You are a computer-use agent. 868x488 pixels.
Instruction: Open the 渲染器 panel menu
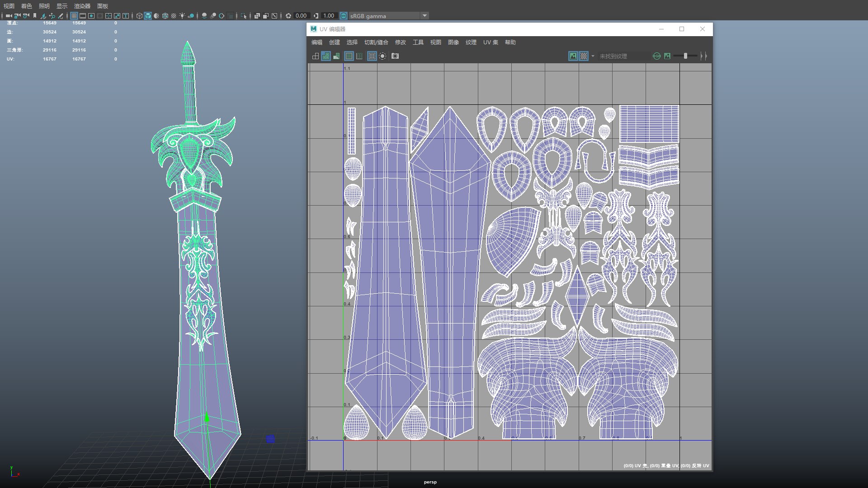point(82,6)
